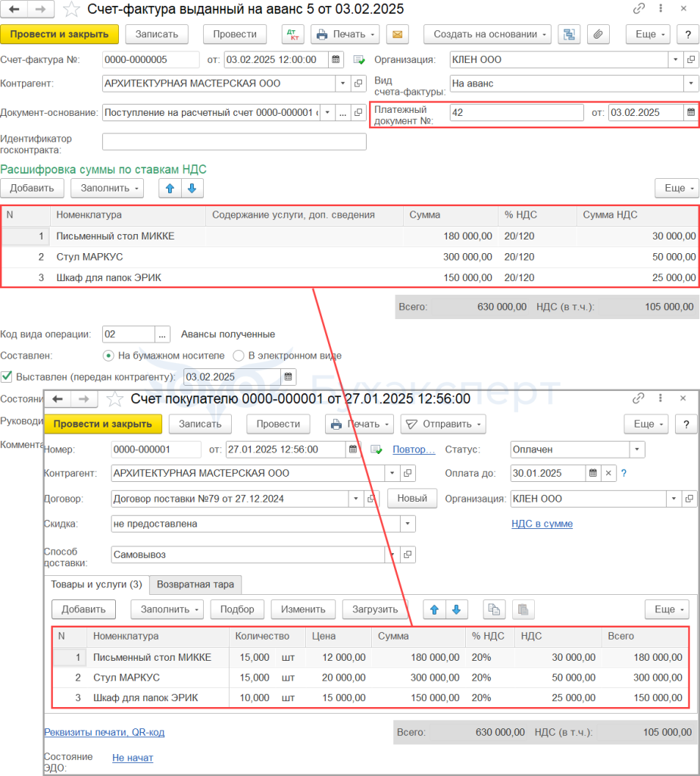Select the На бумажном носителе radio button
The image size is (700, 776).
coord(108,355)
